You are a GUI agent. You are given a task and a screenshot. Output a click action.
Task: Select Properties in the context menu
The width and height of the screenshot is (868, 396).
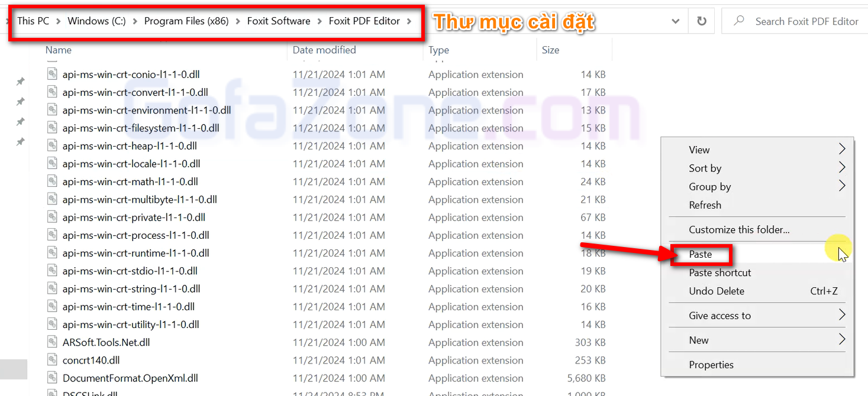click(711, 365)
